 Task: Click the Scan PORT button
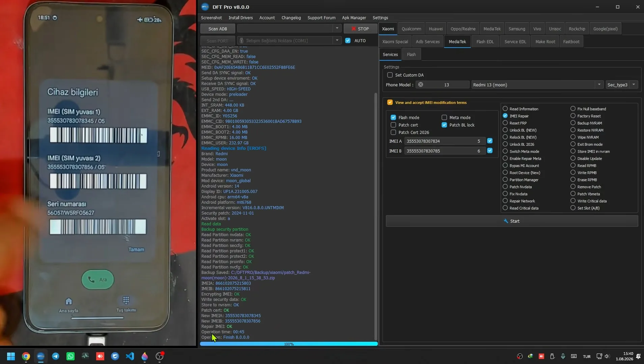[218, 40]
